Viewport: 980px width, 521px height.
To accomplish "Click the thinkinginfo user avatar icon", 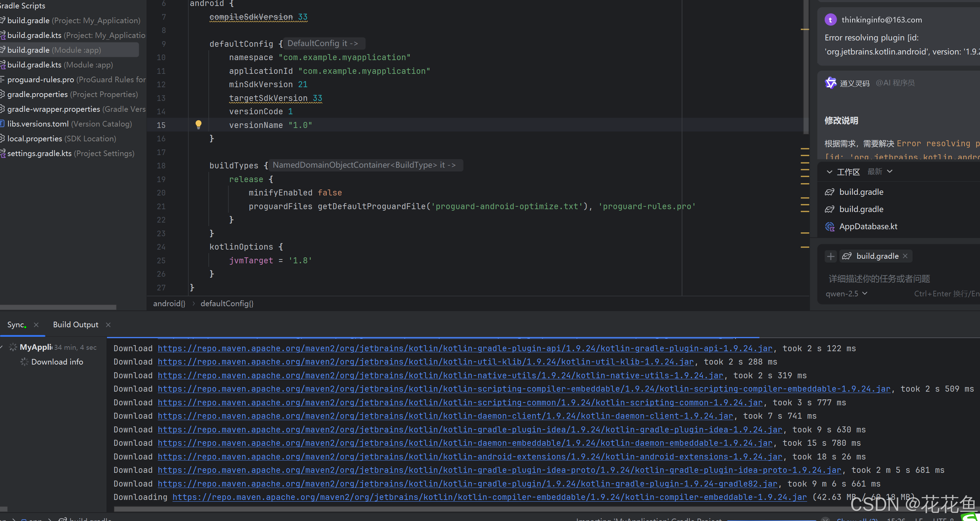I will [x=831, y=20].
